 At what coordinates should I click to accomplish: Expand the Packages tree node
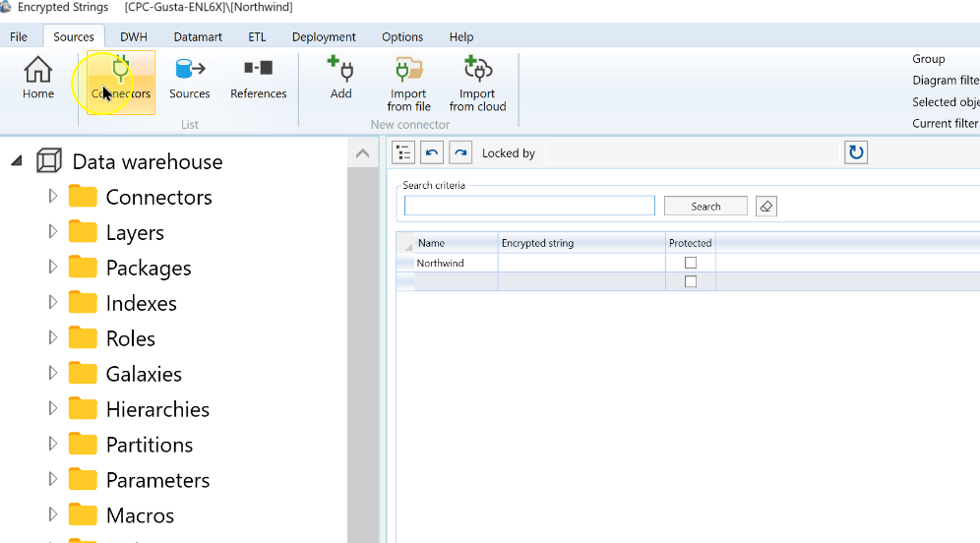pos(53,267)
